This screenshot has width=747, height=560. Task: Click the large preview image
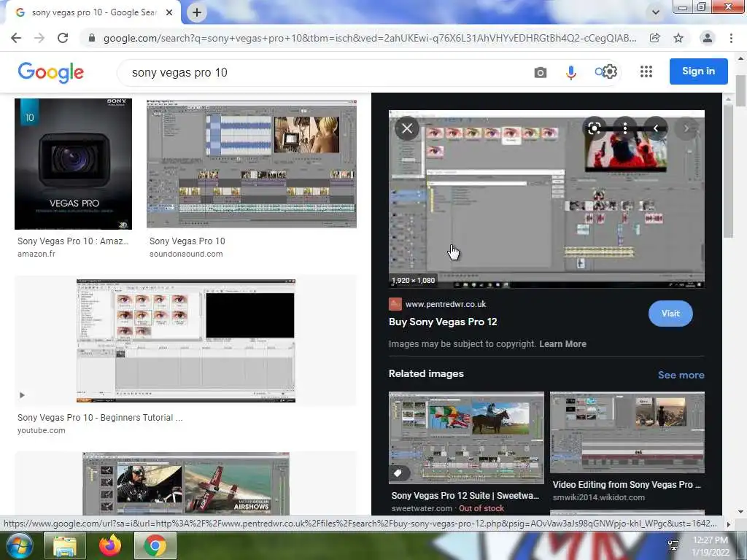[546, 199]
